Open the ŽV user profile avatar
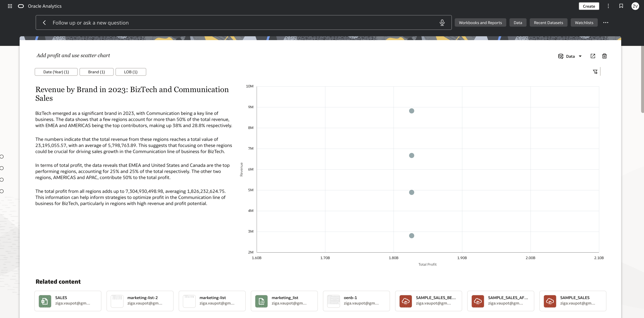 pos(635,6)
